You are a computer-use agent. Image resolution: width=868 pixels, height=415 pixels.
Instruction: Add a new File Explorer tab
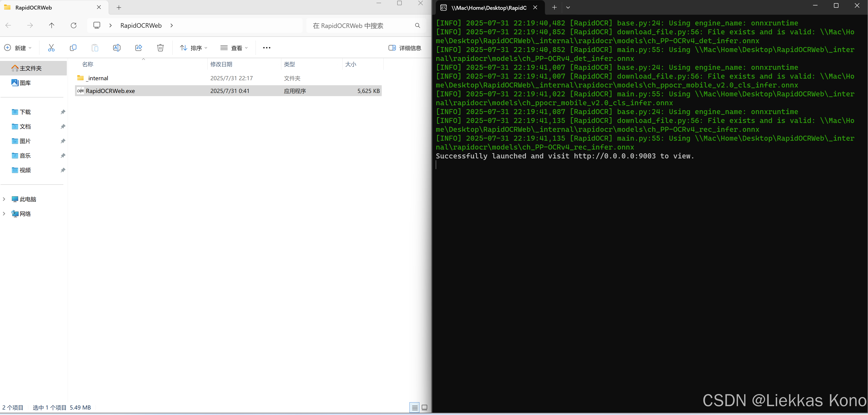tap(119, 7)
